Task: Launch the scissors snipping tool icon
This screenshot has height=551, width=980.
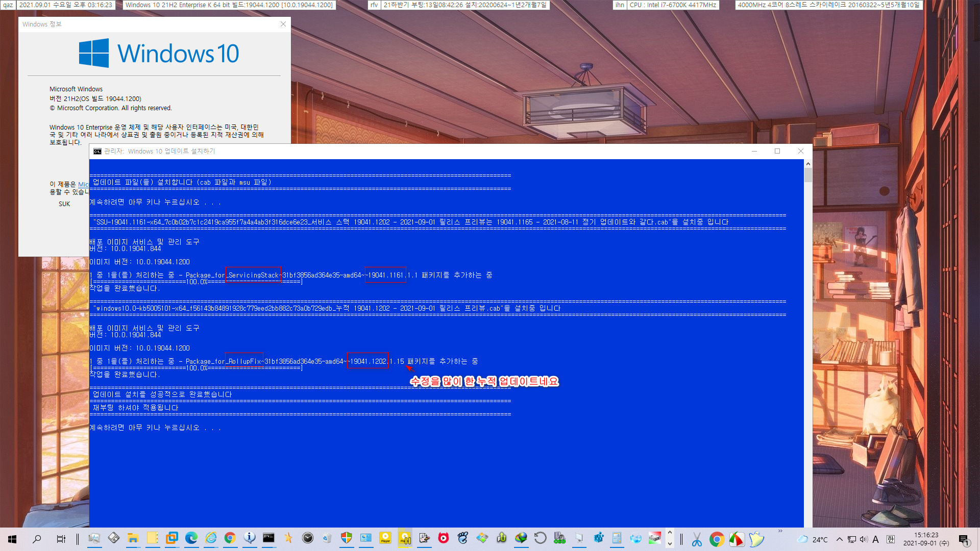Action: coord(697,539)
